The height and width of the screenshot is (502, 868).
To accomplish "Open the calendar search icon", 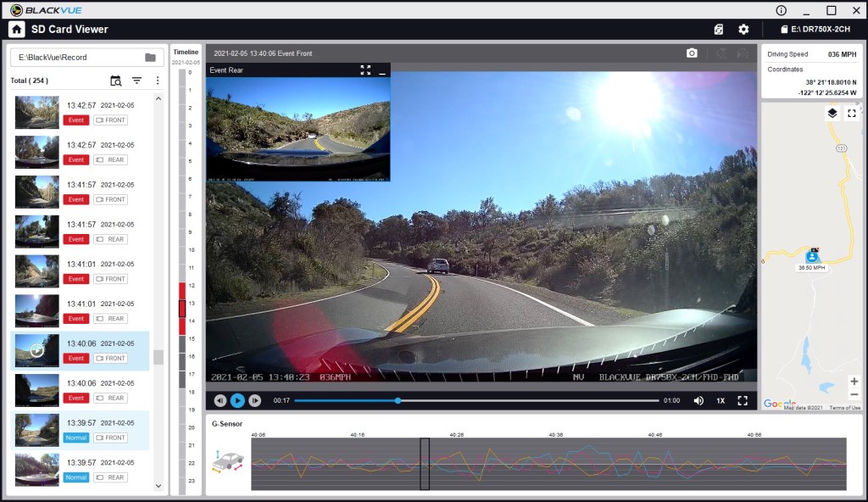I will tap(116, 81).
